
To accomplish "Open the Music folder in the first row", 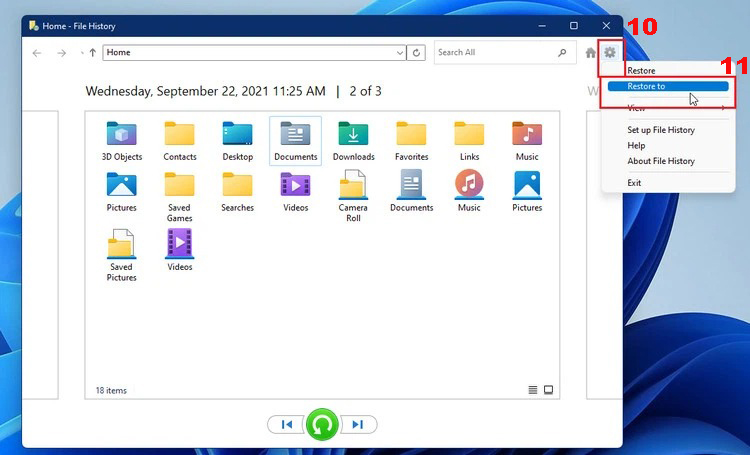I will click(x=527, y=141).
